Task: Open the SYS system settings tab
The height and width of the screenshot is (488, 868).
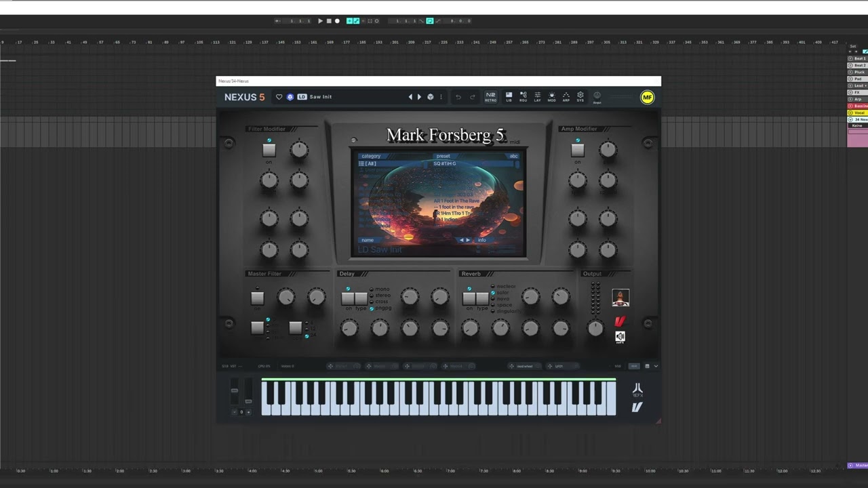Action: pyautogui.click(x=580, y=97)
